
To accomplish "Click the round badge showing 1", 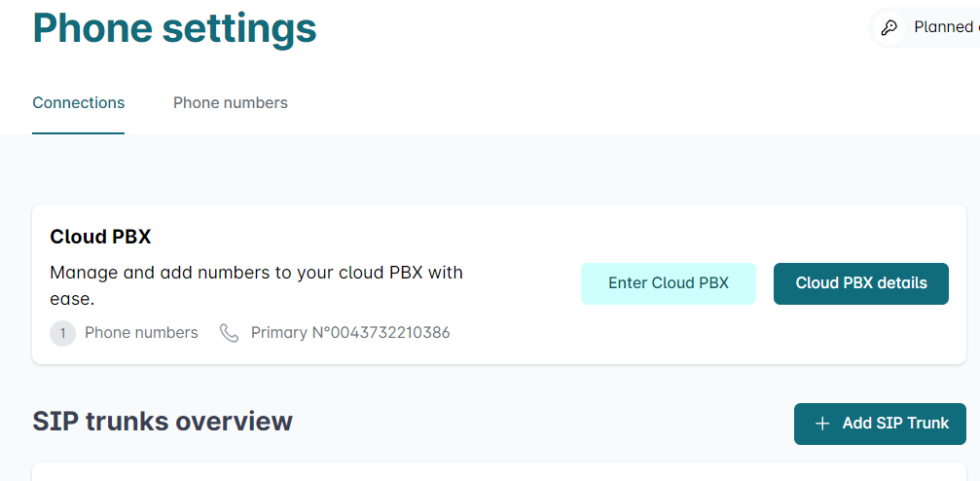I will [62, 333].
